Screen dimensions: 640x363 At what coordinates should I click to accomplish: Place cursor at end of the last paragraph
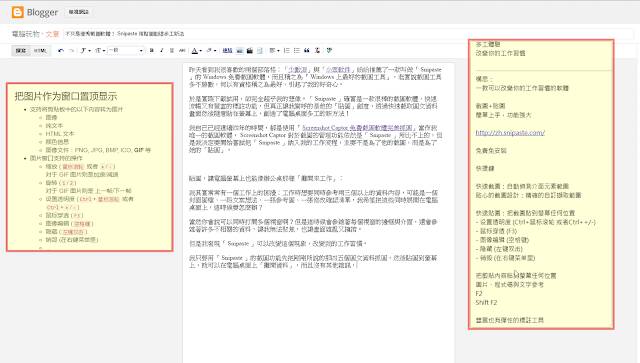coord(357,265)
